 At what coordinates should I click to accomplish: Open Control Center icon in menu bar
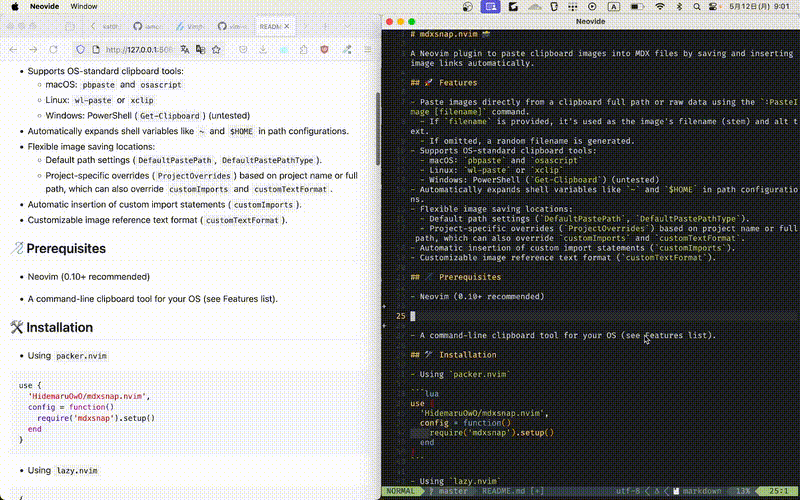[x=714, y=6]
